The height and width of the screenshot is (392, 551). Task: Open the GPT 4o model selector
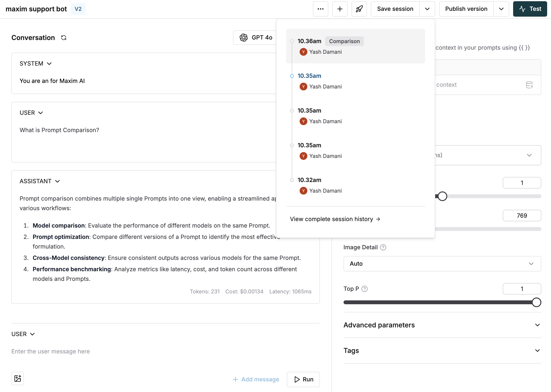(x=256, y=38)
